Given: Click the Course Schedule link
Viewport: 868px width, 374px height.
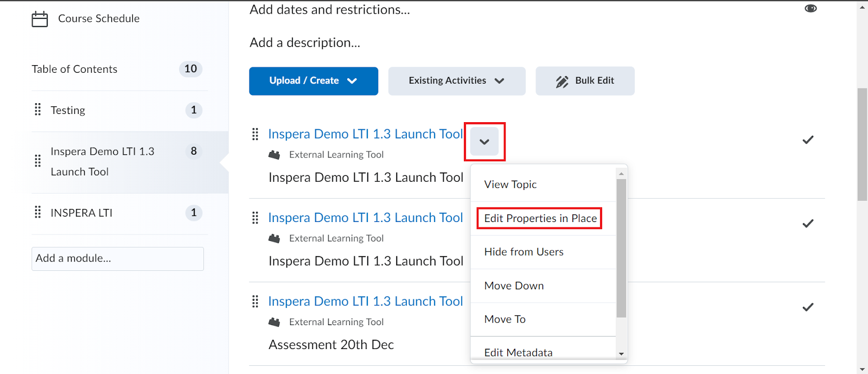Looking at the screenshot, I should pyautogui.click(x=99, y=18).
